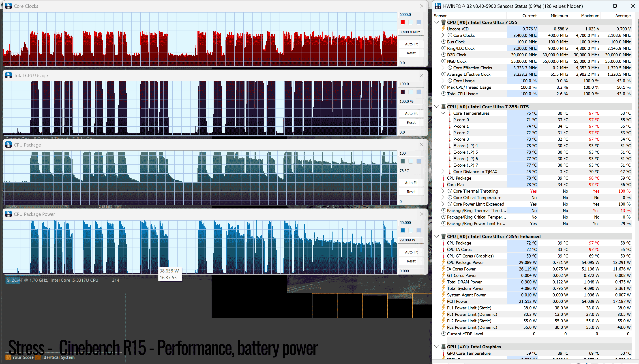Select the D2D Clock row icon
Image resolution: width=639 pixels, height=364 pixels.
coord(443,55)
